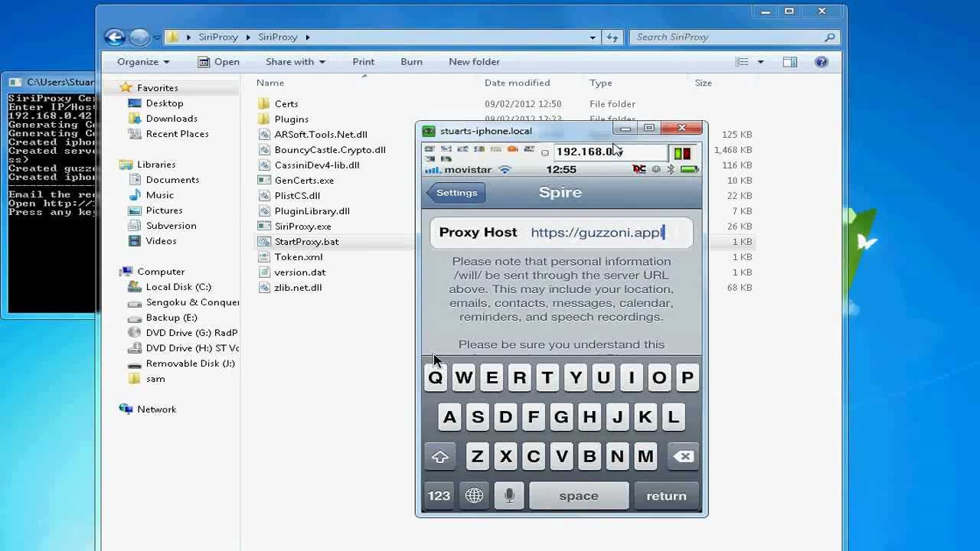Image resolution: width=980 pixels, height=551 pixels.
Task: Select Backup (E:) drive
Action: [171, 318]
